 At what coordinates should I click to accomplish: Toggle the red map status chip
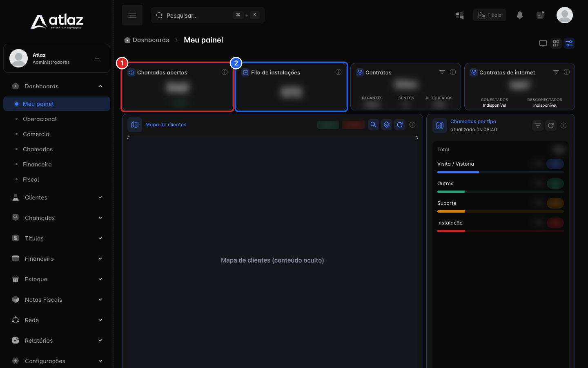pyautogui.click(x=353, y=125)
